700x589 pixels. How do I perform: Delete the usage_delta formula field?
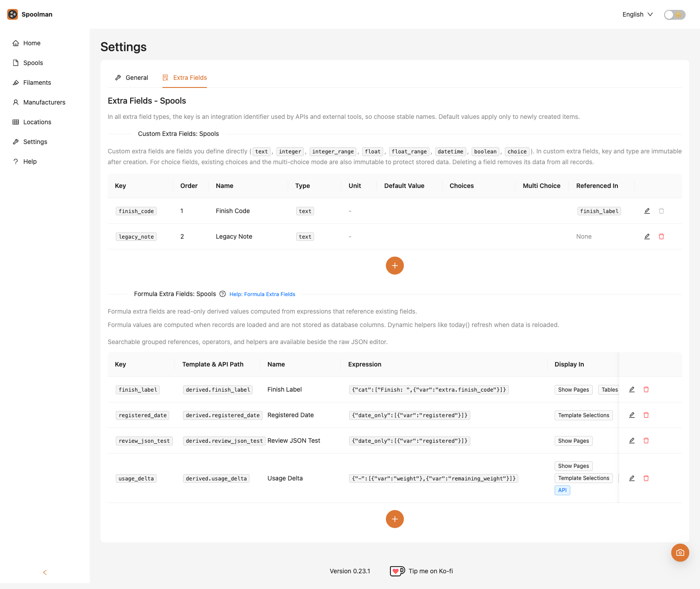(646, 478)
